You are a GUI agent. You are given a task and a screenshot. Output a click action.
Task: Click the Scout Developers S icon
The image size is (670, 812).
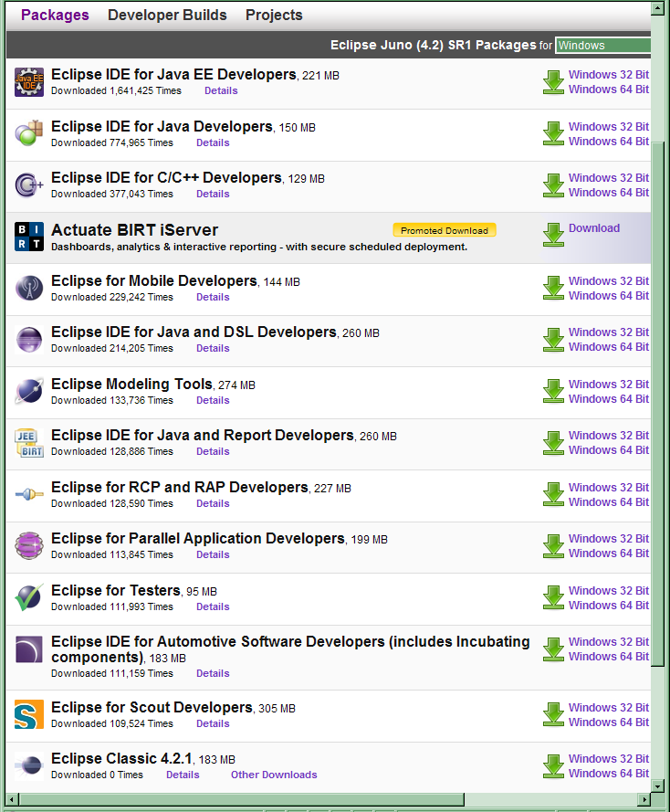tap(29, 714)
